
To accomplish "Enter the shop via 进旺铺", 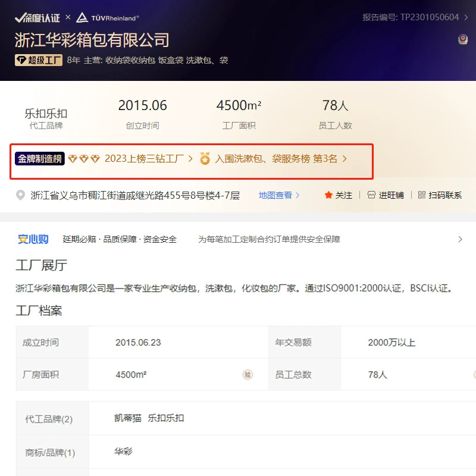I will [391, 195].
